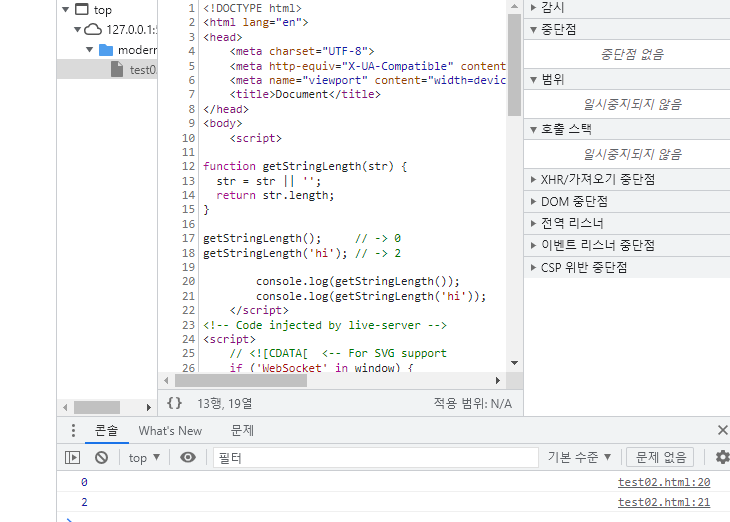Click console output value 2

(84, 502)
